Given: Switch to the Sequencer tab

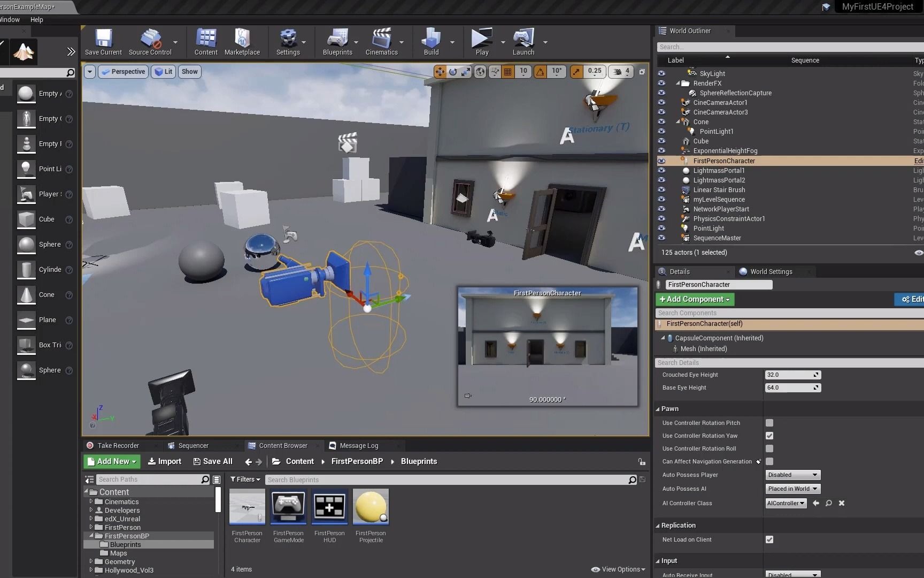Looking at the screenshot, I should click(193, 445).
